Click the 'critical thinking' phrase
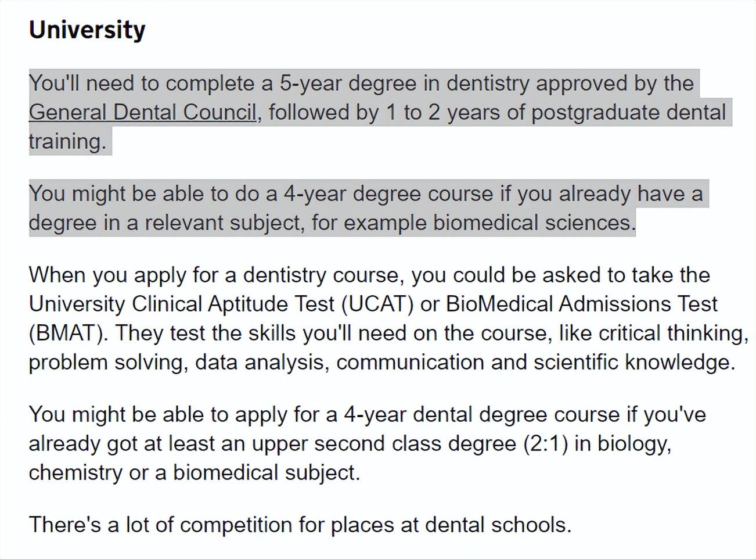 coord(672,333)
